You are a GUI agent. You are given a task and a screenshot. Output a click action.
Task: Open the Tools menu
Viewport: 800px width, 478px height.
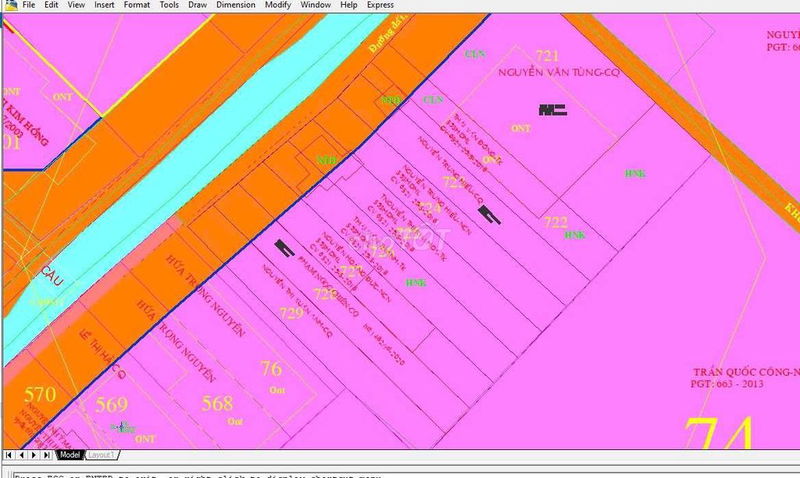[x=170, y=5]
